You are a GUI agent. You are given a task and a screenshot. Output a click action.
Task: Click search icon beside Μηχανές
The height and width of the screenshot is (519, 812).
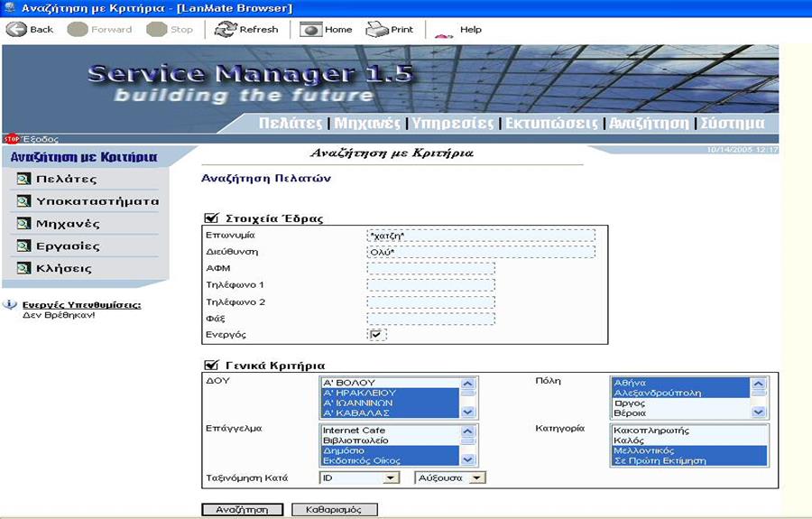click(23, 223)
